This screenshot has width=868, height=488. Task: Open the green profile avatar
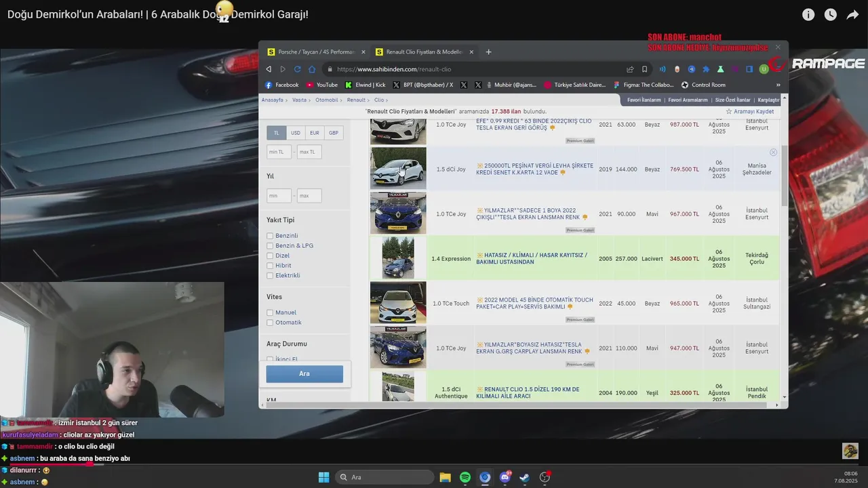click(x=764, y=69)
